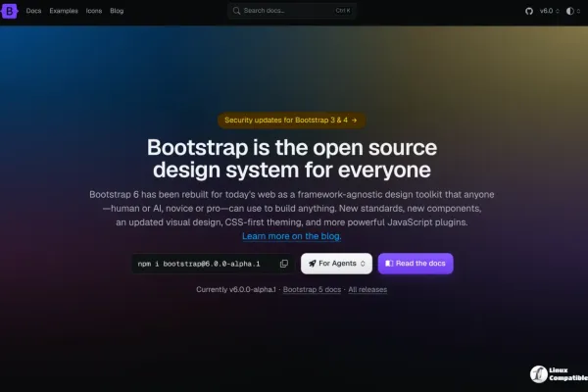Click the Read the docs button

416,264
